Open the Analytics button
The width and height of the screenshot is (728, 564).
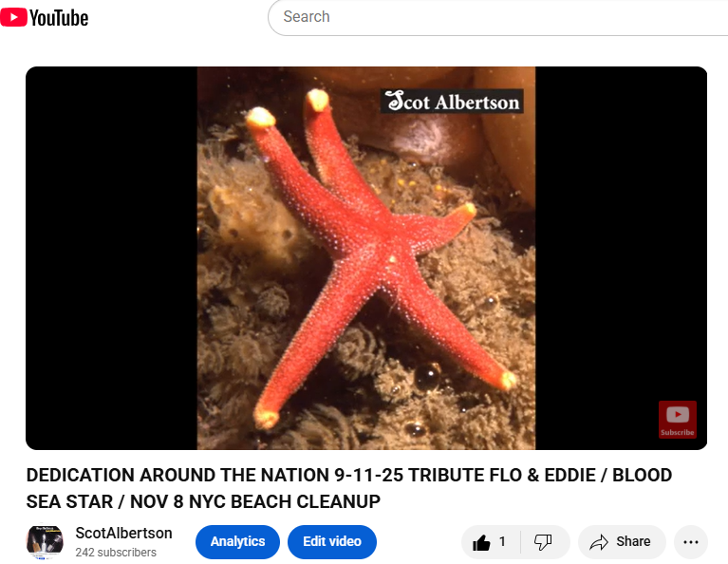(237, 542)
